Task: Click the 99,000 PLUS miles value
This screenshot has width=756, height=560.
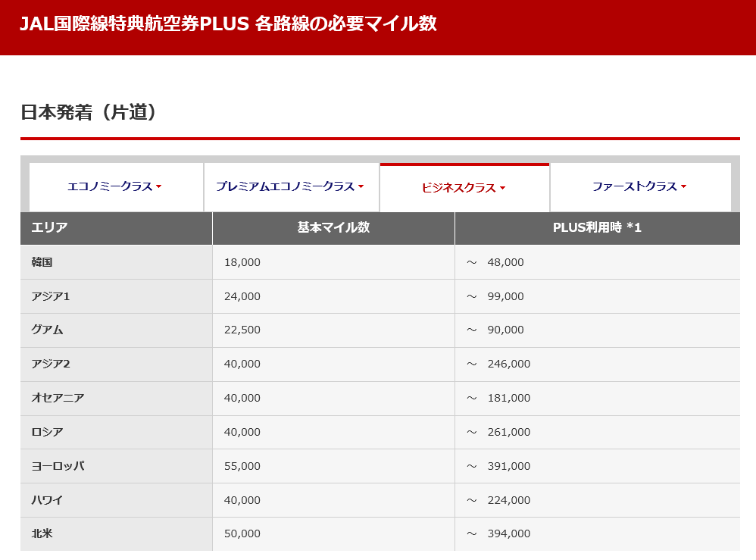Action: [505, 296]
